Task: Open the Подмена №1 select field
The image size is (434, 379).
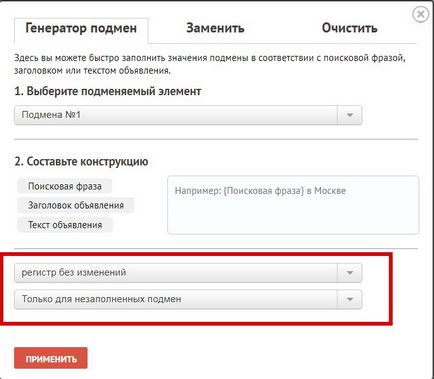Action: (188, 115)
